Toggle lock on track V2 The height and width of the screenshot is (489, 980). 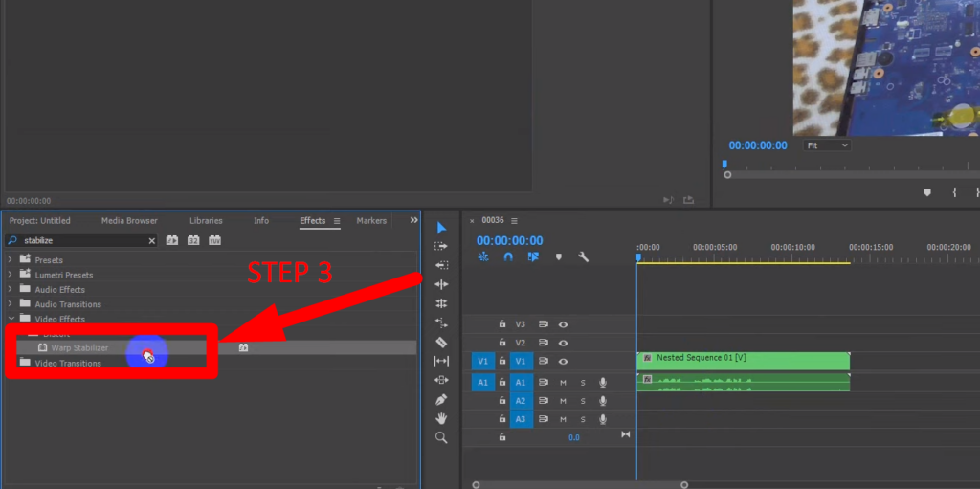pos(502,343)
